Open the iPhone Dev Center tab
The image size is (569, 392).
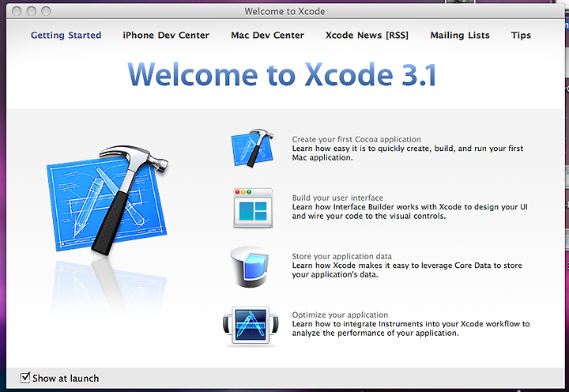click(166, 36)
